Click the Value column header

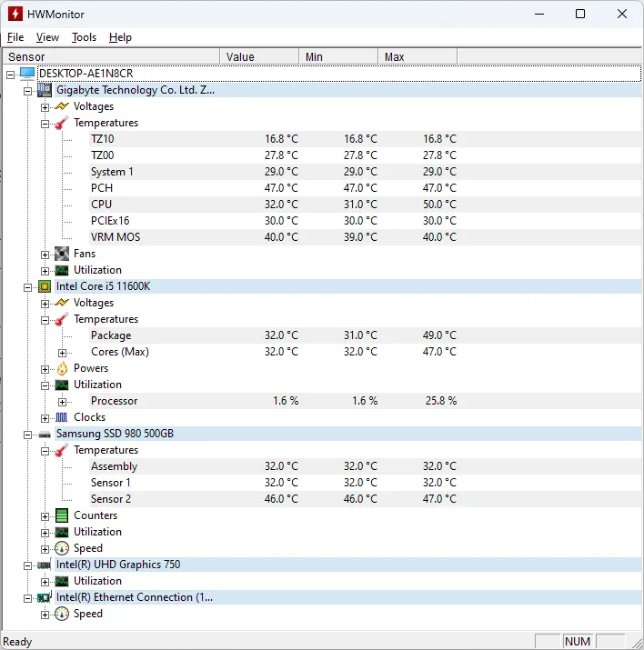pyautogui.click(x=259, y=56)
